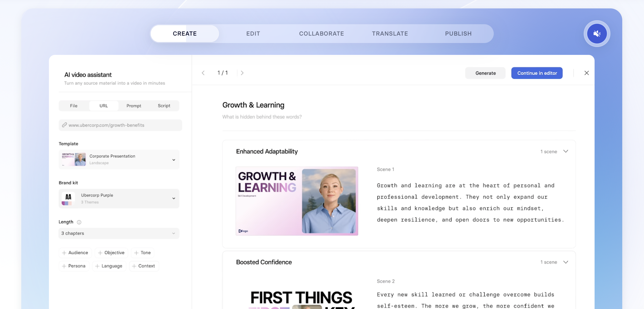Add a Language parameter
The image size is (644, 309).
tap(109, 266)
